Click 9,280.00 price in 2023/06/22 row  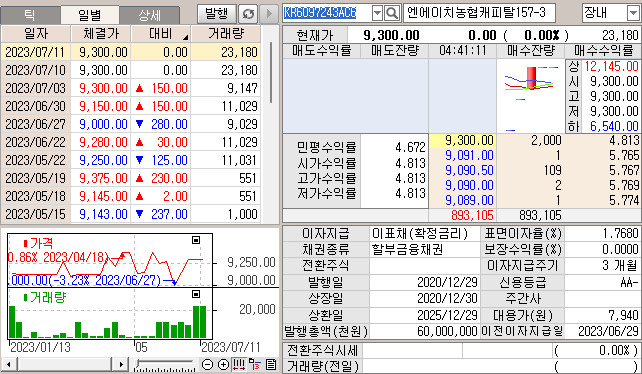coord(103,142)
